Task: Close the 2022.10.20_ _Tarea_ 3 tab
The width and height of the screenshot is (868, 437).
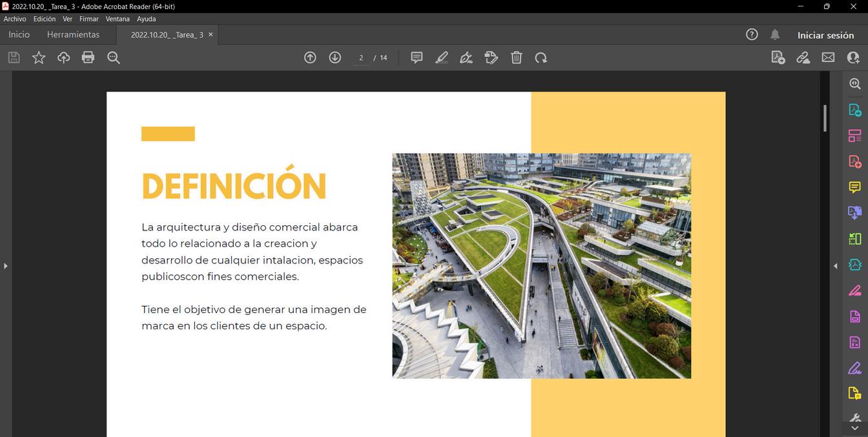Action: click(211, 34)
